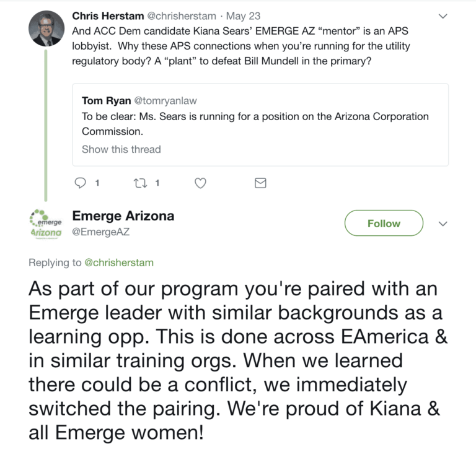Viewport: 476px width, 452px height.
Task: Click the reply speech bubble icon
Action: [80, 183]
